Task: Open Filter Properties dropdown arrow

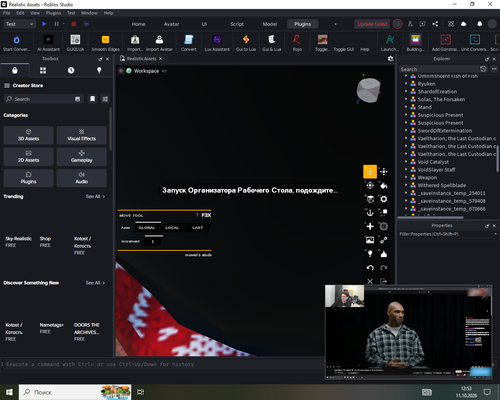Action: coord(495,234)
